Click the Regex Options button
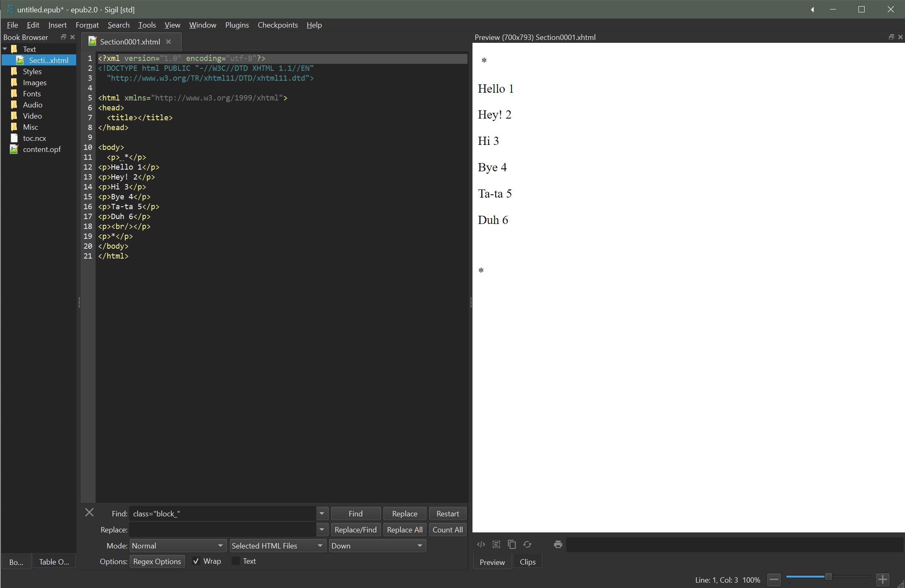This screenshot has height=588, width=905. [157, 561]
